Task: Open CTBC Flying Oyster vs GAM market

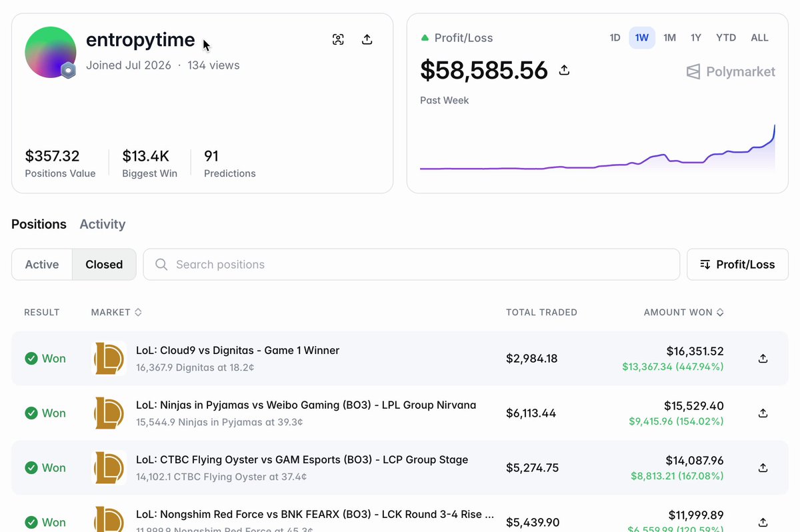Action: 302,460
